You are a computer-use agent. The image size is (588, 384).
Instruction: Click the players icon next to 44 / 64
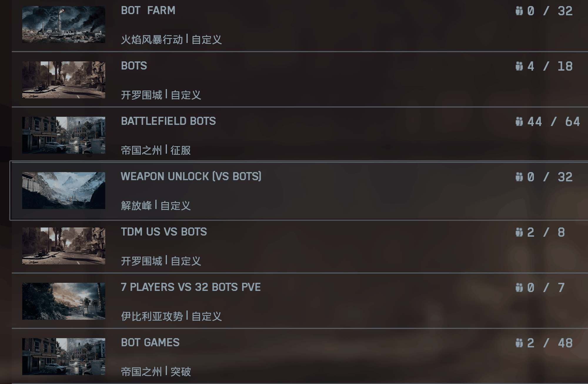(x=519, y=121)
